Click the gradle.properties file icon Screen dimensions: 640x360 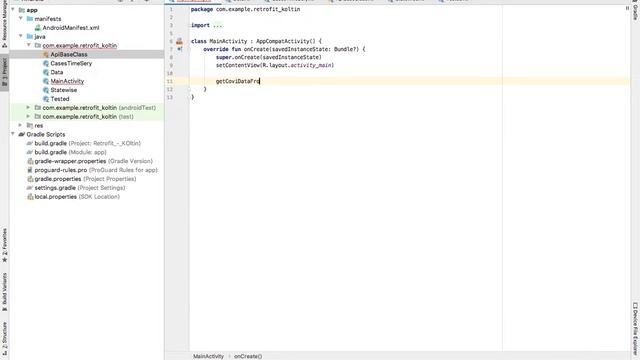30,179
